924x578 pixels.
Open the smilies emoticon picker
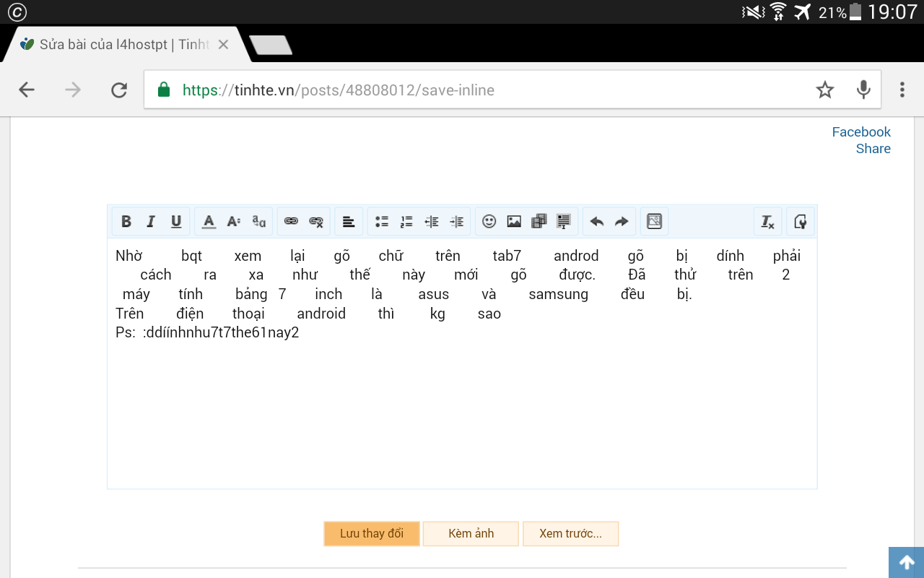click(489, 222)
